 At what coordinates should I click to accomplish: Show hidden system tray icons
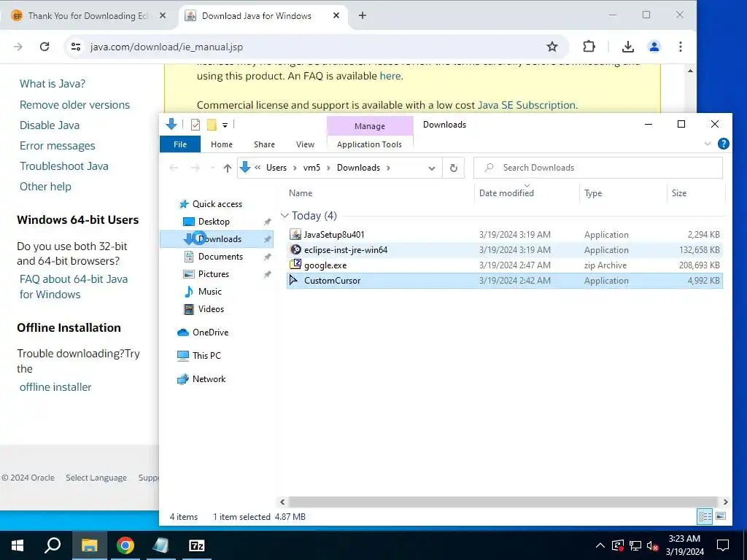[600, 545]
